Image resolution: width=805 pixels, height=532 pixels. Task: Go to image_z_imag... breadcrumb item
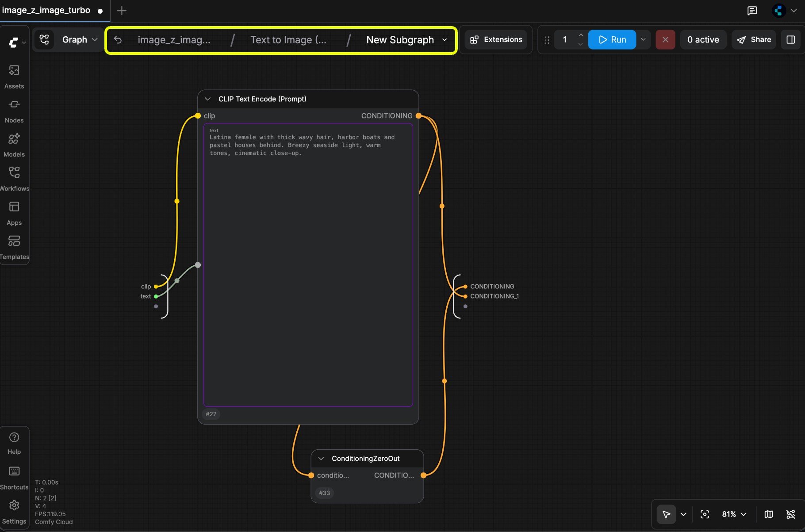(174, 40)
